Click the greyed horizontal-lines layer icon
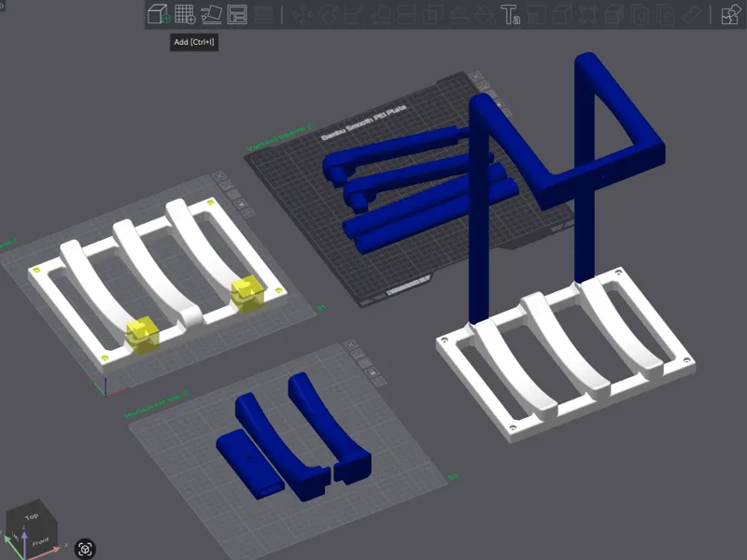This screenshot has height=560, width=747. [263, 14]
